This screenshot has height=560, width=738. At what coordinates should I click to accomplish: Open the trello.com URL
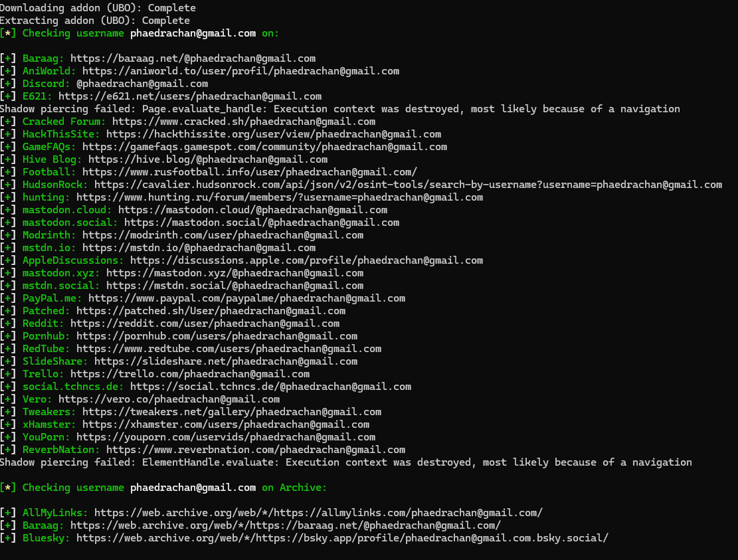click(x=190, y=374)
